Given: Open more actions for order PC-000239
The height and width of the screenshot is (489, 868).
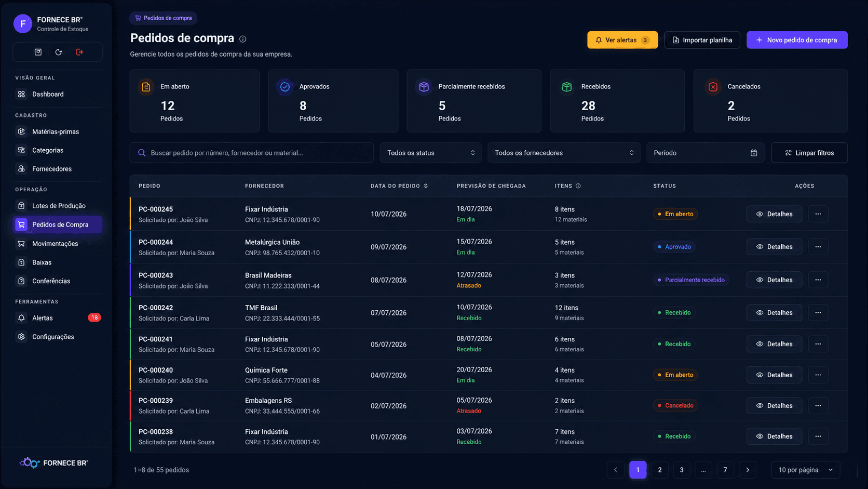Looking at the screenshot, I should tap(818, 406).
